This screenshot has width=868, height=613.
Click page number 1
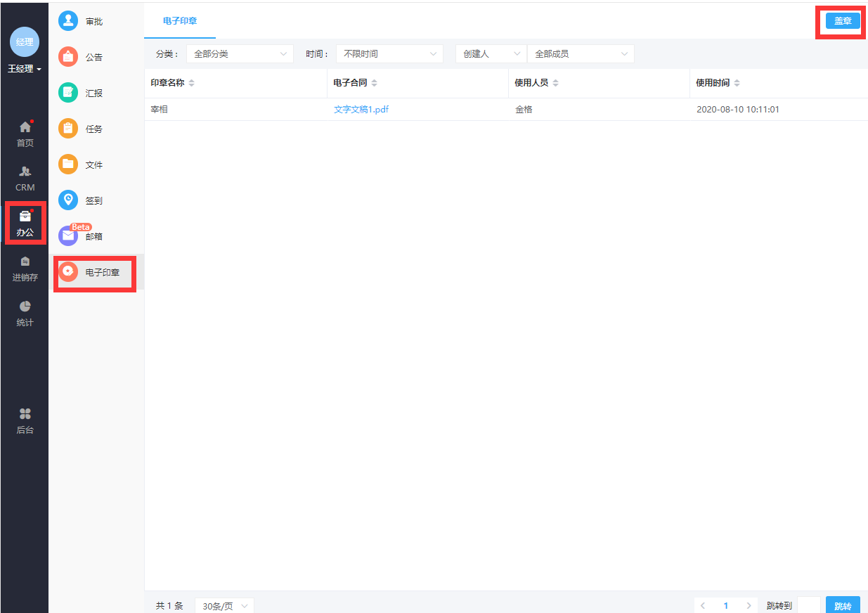(x=726, y=605)
